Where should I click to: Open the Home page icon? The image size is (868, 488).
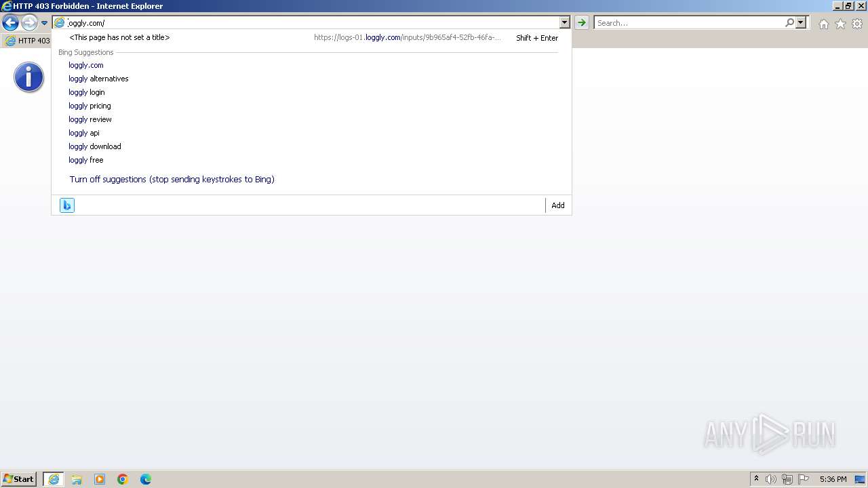pyautogui.click(x=823, y=24)
